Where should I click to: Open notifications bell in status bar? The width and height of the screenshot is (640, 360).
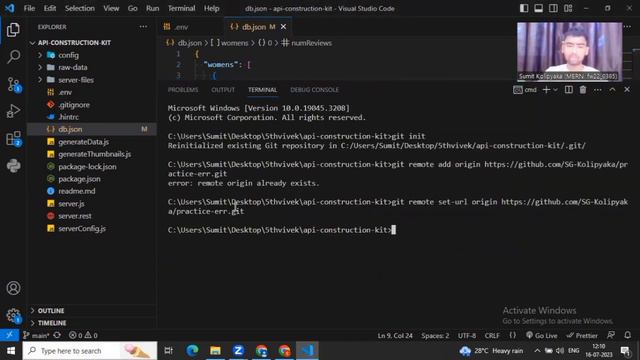tap(627, 335)
